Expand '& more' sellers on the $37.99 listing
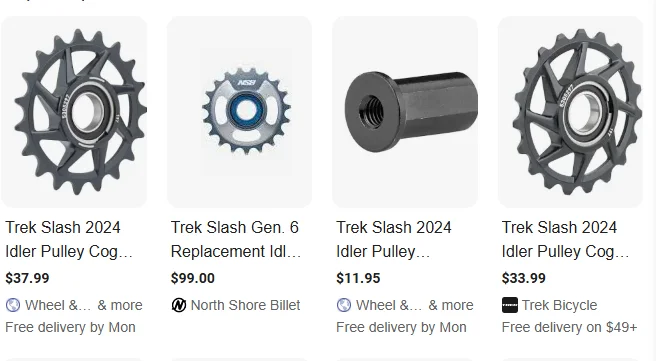The height and width of the screenshot is (361, 656). point(120,305)
